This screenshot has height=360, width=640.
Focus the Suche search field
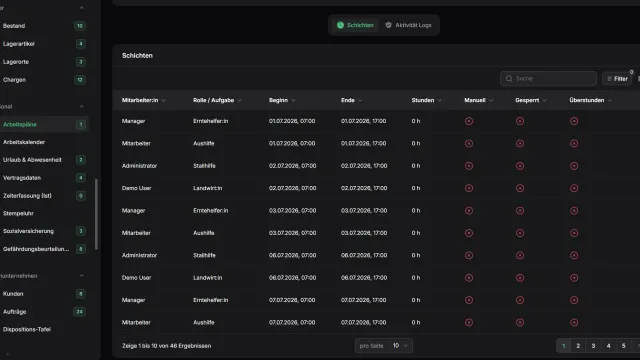click(x=548, y=78)
